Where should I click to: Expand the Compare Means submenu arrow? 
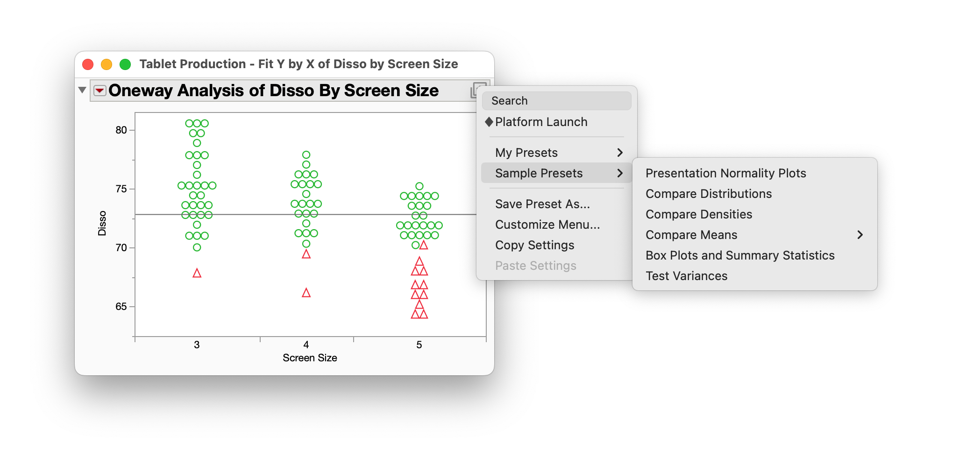click(x=860, y=235)
